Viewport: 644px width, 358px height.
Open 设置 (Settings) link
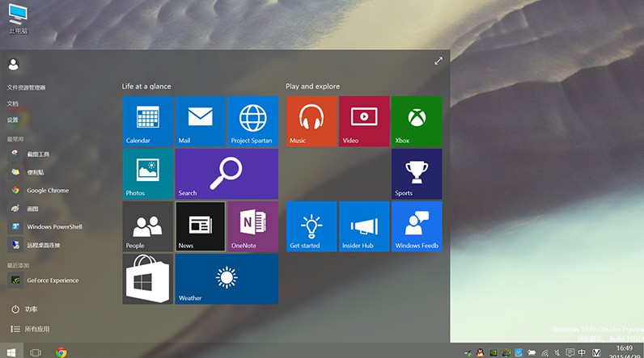tap(13, 120)
